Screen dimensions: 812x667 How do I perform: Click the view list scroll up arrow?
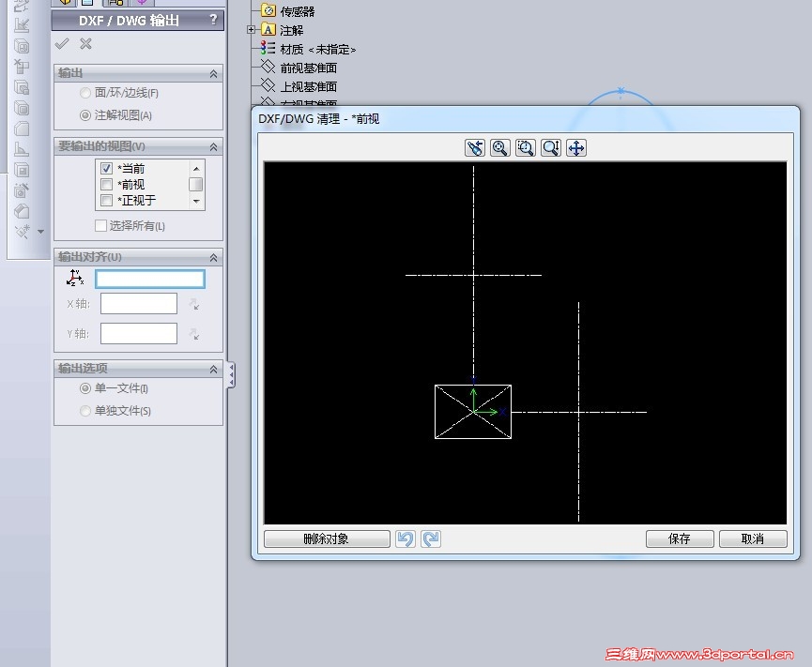click(196, 169)
